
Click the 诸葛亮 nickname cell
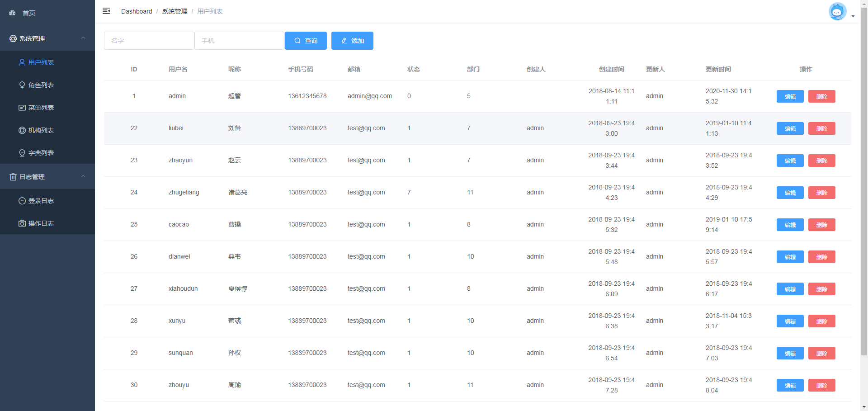238,192
